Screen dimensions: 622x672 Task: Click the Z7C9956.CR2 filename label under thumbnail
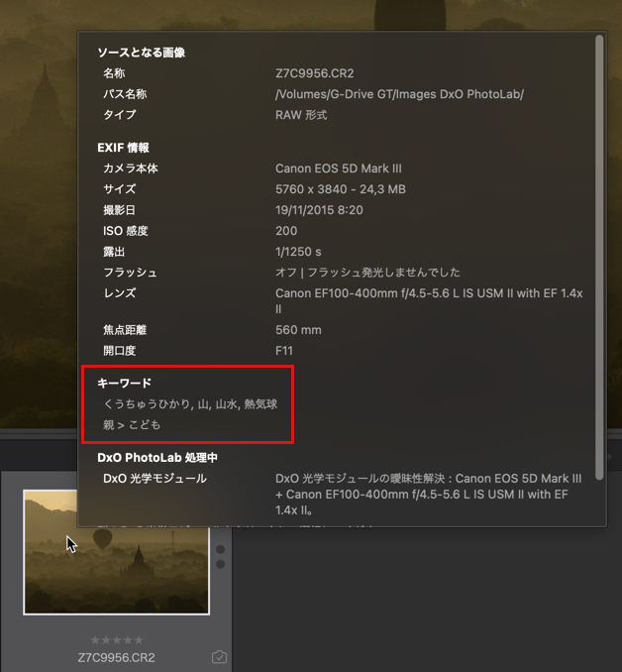click(x=116, y=657)
